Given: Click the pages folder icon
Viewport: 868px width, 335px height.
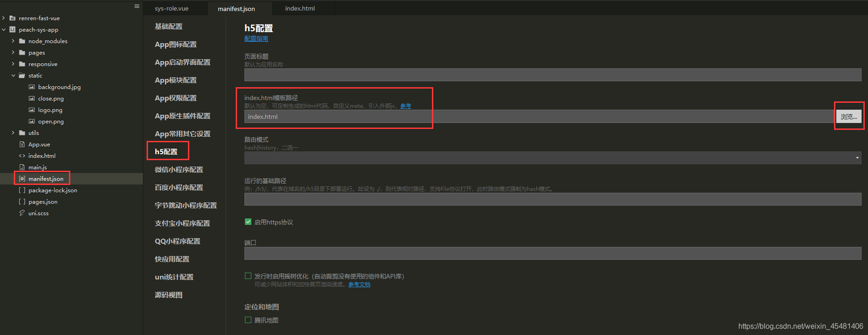Looking at the screenshot, I should tap(22, 53).
